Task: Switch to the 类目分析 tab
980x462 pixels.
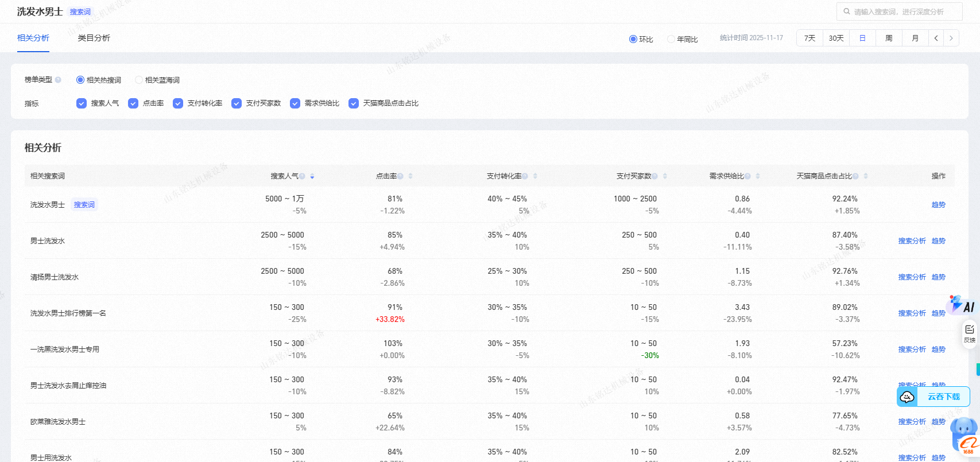Action: click(x=94, y=38)
